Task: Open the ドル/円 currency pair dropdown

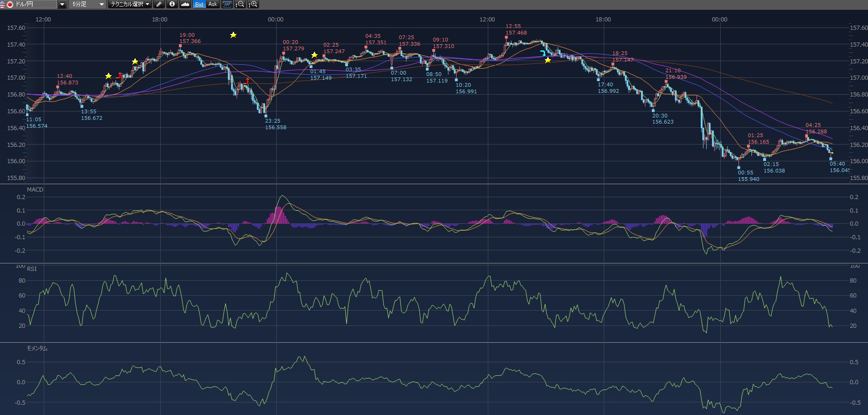Action: click(62, 4)
